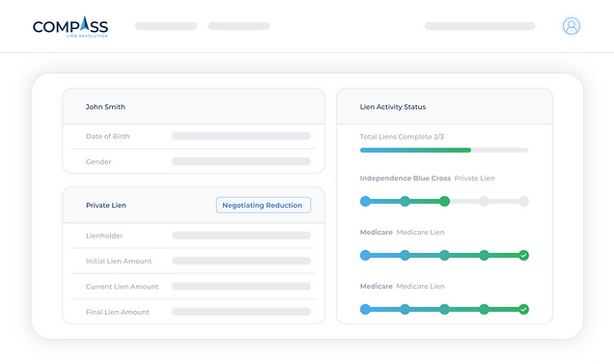Click the Current Lien Amount value field

[x=241, y=287]
